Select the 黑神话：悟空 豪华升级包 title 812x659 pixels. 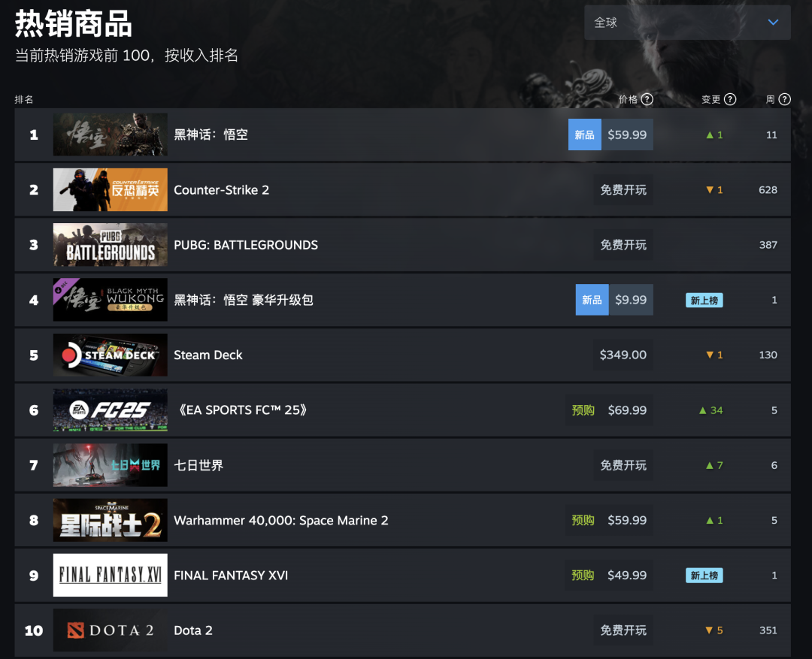click(244, 300)
